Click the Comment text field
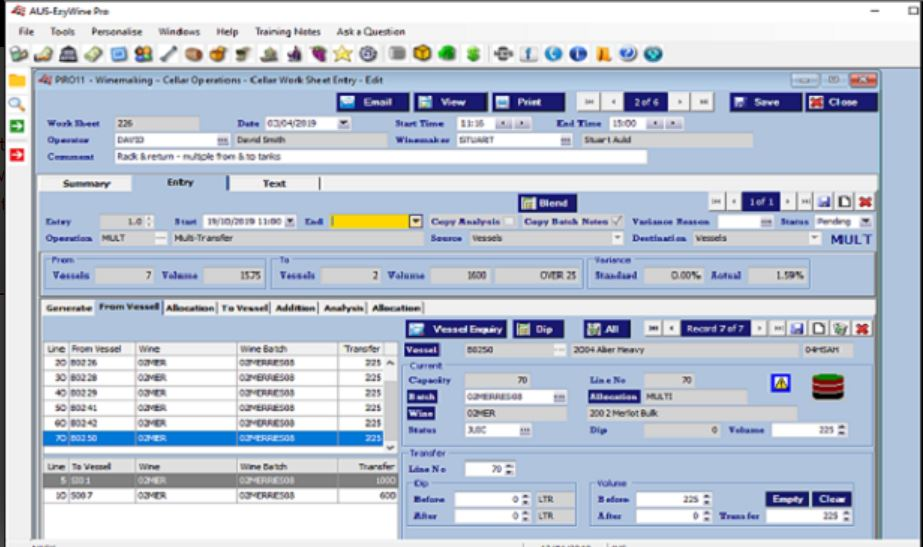The width and height of the screenshot is (923, 547). [x=381, y=157]
